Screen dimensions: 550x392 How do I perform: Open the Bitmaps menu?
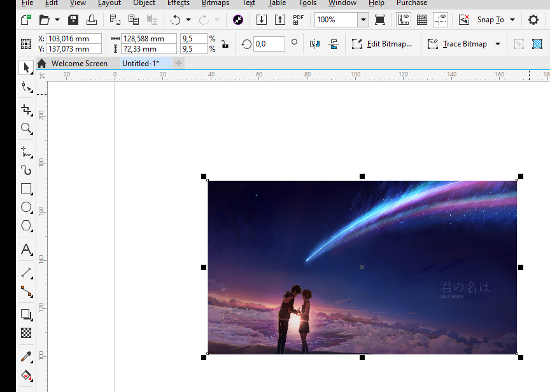(x=215, y=3)
